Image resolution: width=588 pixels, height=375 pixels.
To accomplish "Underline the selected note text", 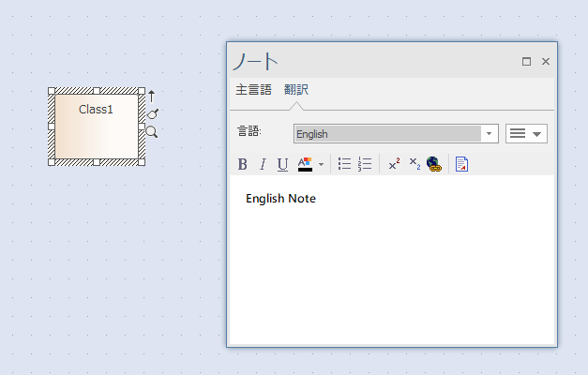I will (x=282, y=164).
